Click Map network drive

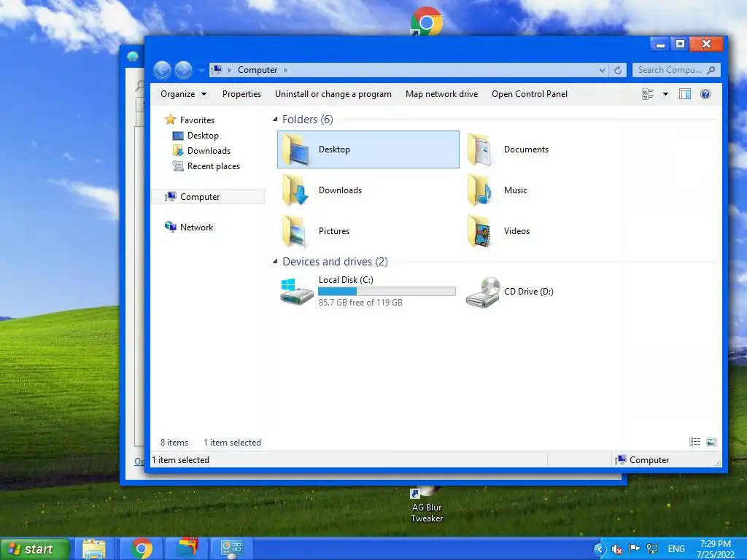point(441,94)
